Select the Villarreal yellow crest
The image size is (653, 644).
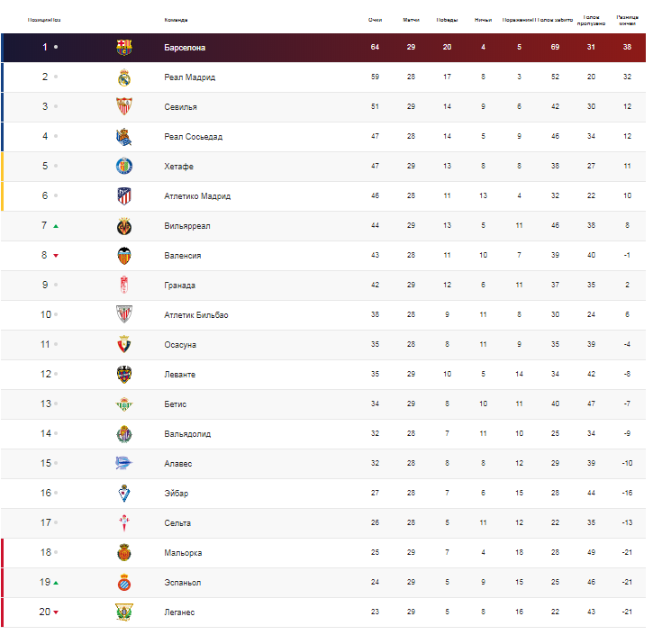[x=124, y=226]
